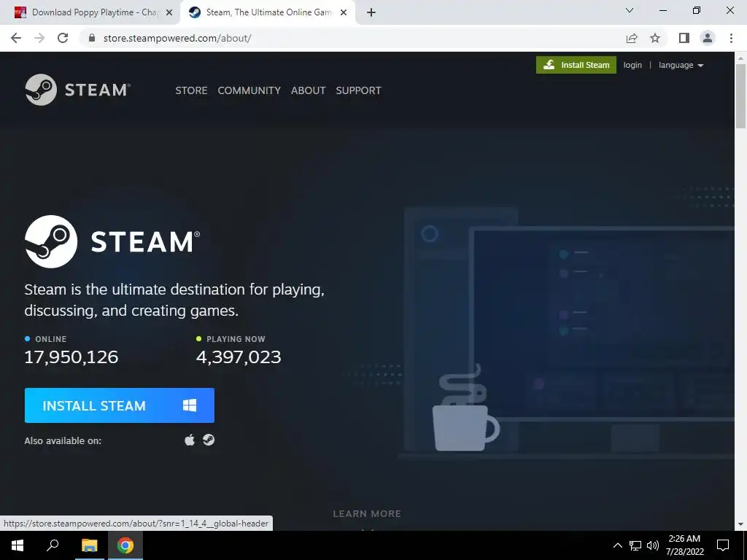Click the Steam logo in the header
Screen dimensions: 747x560
(x=77, y=90)
